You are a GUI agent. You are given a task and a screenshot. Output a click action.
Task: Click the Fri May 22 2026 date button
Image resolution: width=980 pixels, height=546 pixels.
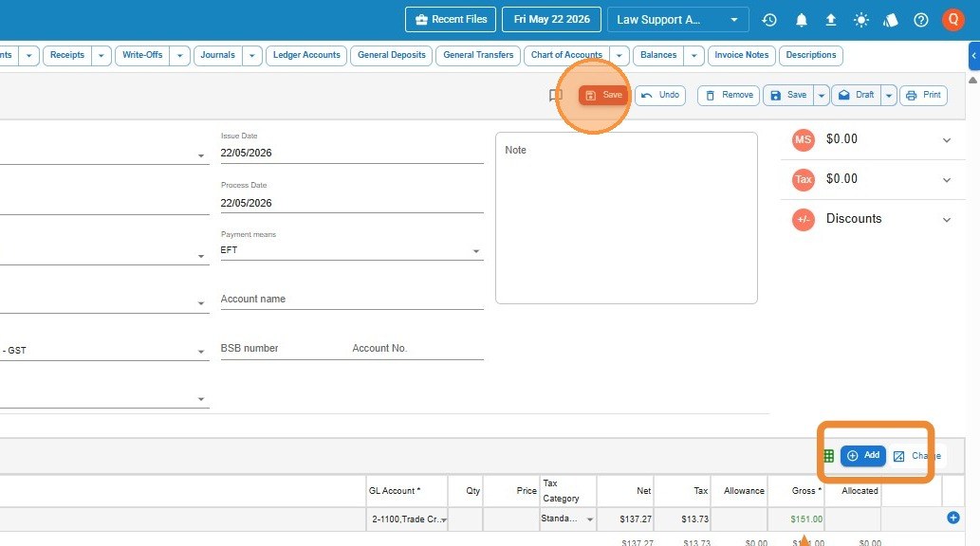[552, 19]
